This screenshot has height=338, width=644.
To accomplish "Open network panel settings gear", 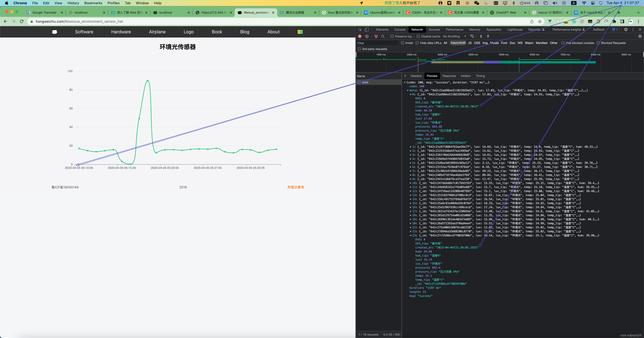I will click(640, 36).
